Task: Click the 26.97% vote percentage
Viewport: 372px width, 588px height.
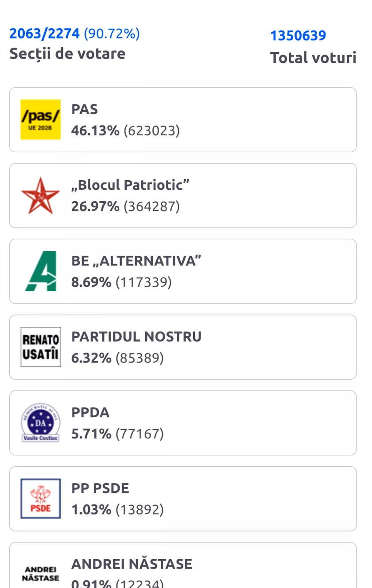Action: (x=95, y=207)
